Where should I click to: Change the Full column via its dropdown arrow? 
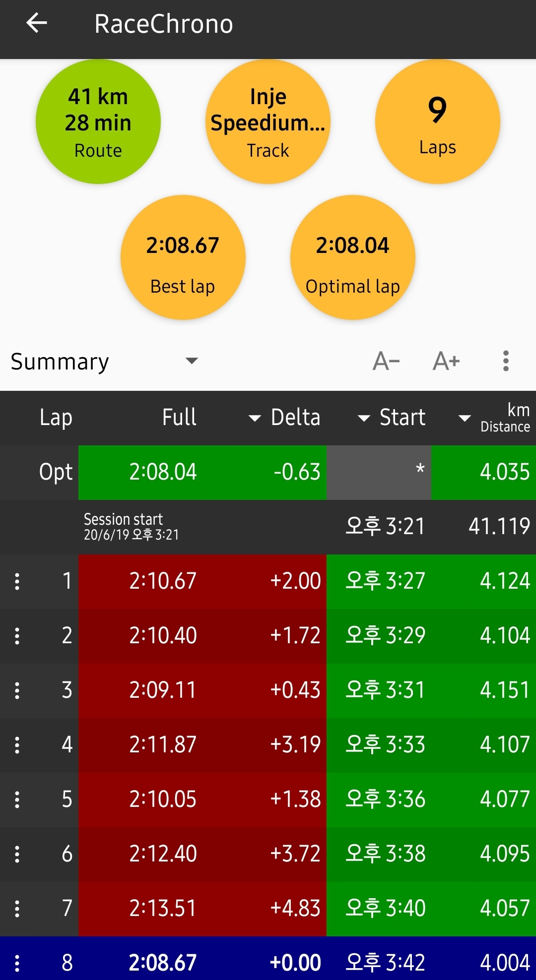tap(255, 418)
